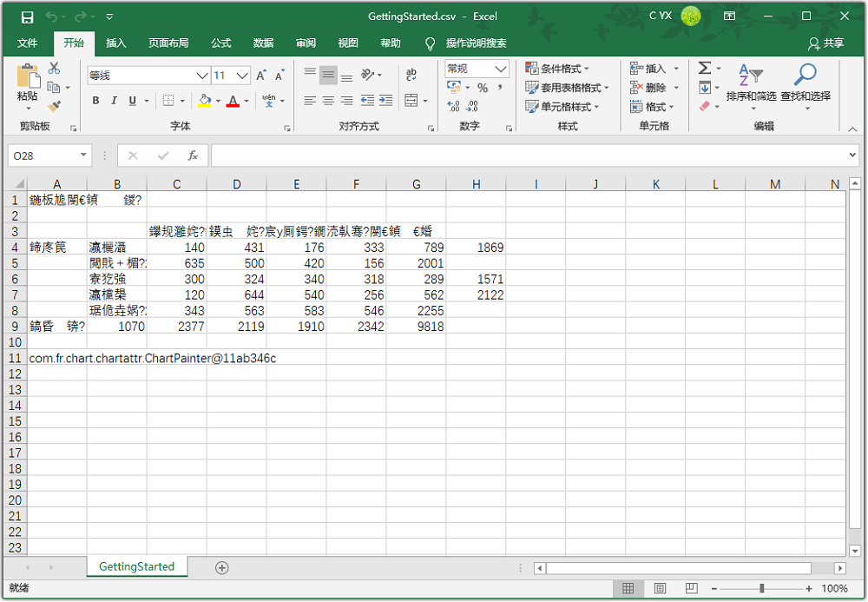Click the AutoSum sigma icon
868x602 pixels.
(x=704, y=68)
